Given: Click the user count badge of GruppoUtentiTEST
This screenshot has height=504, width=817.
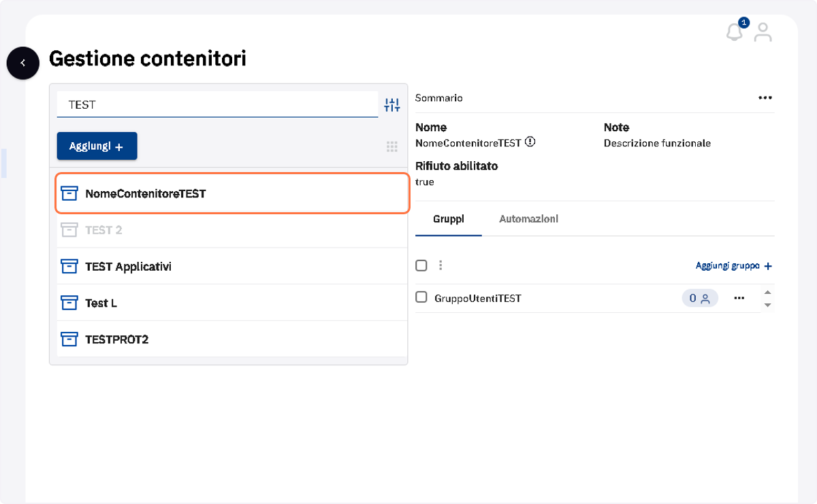Looking at the screenshot, I should [700, 298].
